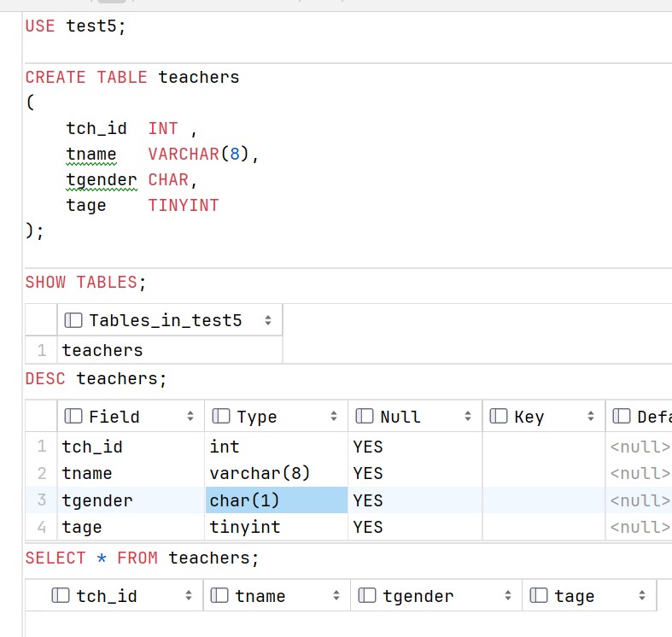Select the 'tage' cell in Field column
The image size is (672, 637).
[131, 527]
